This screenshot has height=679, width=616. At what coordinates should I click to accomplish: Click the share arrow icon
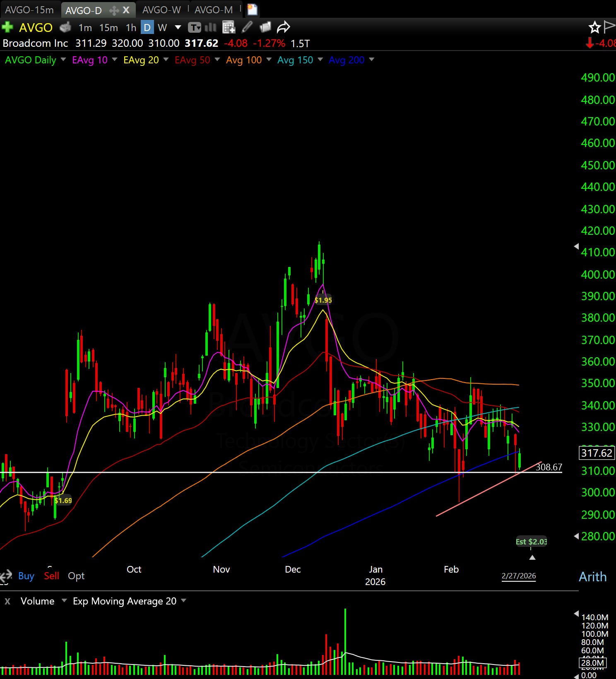point(284,27)
